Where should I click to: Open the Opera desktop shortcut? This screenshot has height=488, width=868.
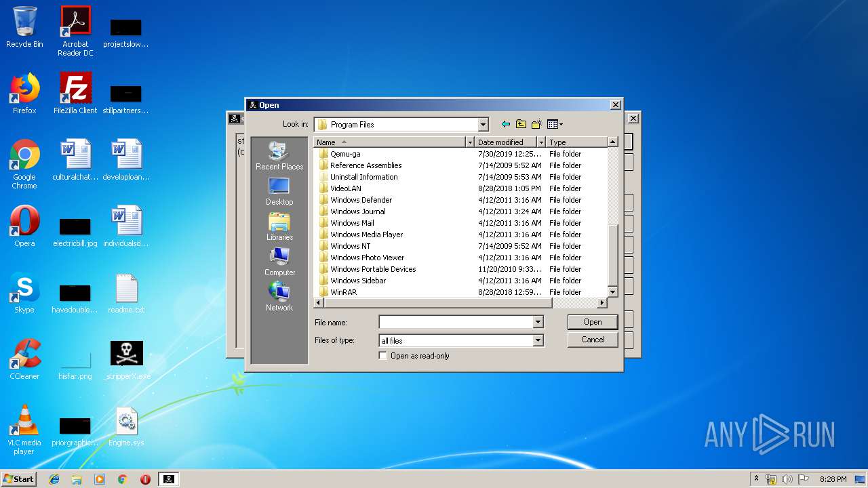coord(24,226)
